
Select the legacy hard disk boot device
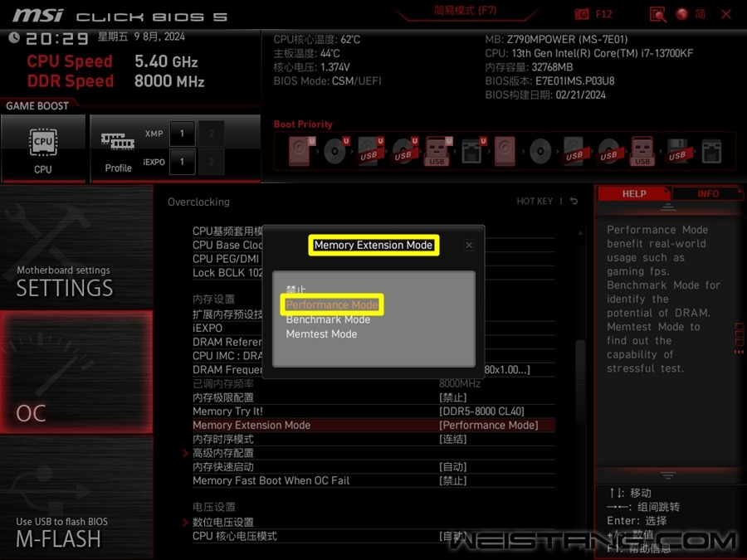click(505, 151)
